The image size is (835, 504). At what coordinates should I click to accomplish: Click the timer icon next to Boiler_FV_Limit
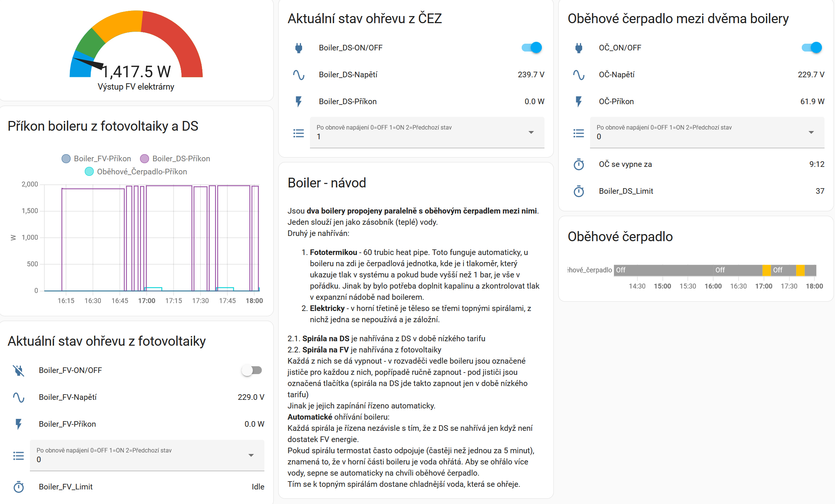coord(18,487)
